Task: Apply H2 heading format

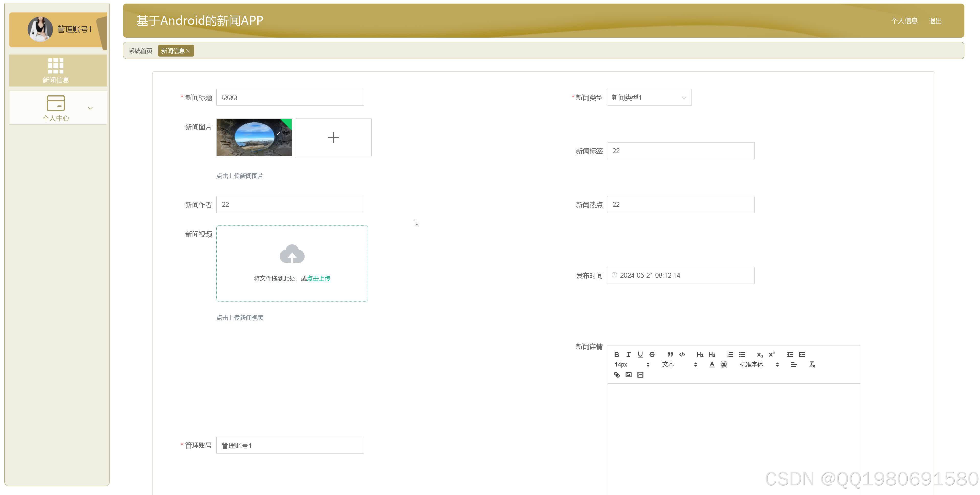Action: [712, 354]
